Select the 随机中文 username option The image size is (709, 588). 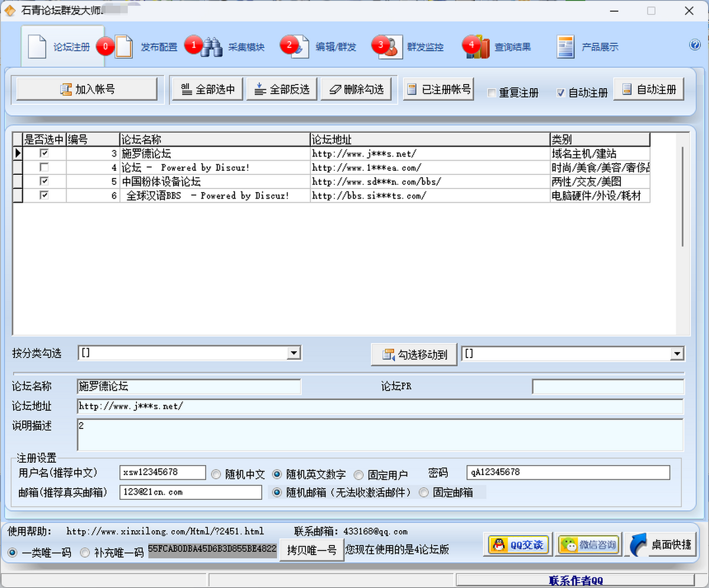click(216, 475)
